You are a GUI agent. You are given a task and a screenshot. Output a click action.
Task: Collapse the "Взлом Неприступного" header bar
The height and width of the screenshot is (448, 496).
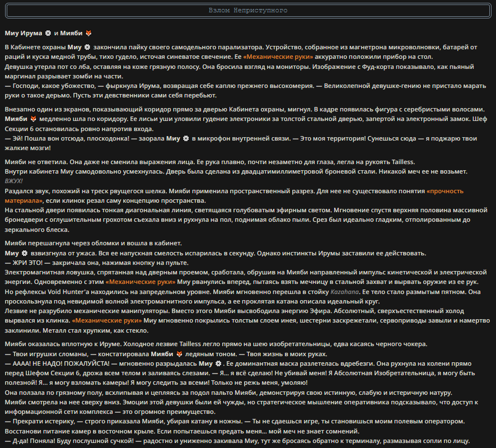pos(248,11)
